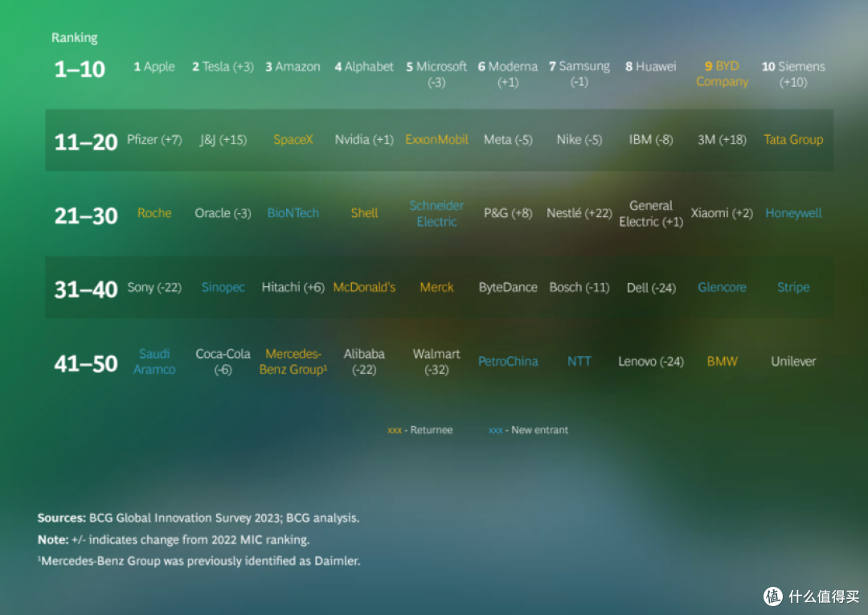Click the Bosch (-11) entry

[579, 287]
